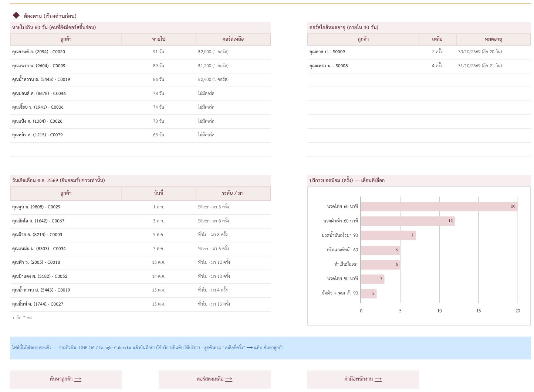The width and height of the screenshot is (534, 392).
Task: Click the หายไป column header
Action: [159, 39]
